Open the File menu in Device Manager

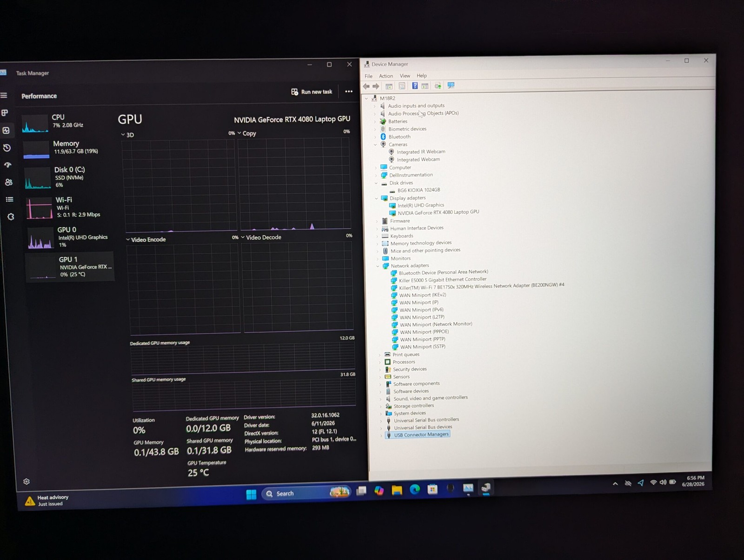[369, 76]
